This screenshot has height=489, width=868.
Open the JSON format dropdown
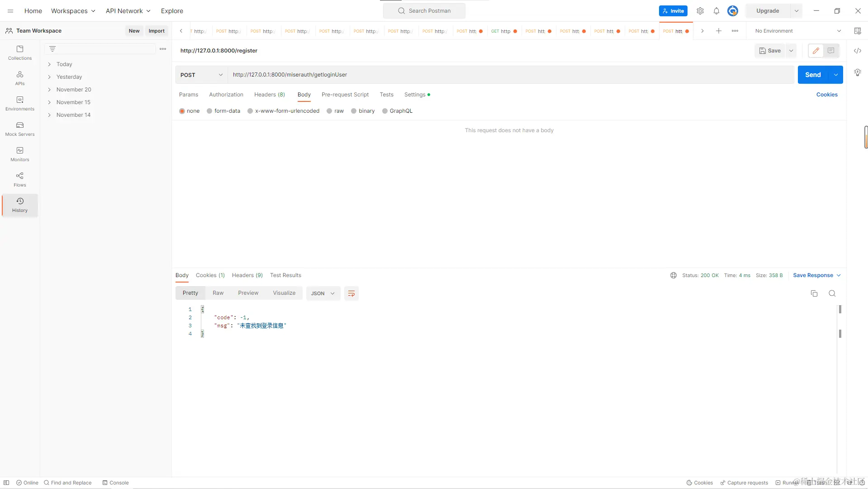point(323,293)
